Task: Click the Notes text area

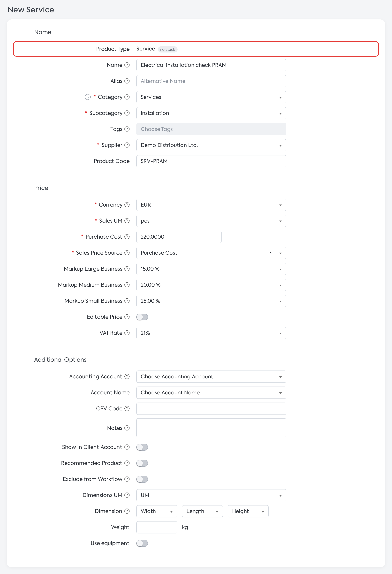Action: (x=211, y=428)
